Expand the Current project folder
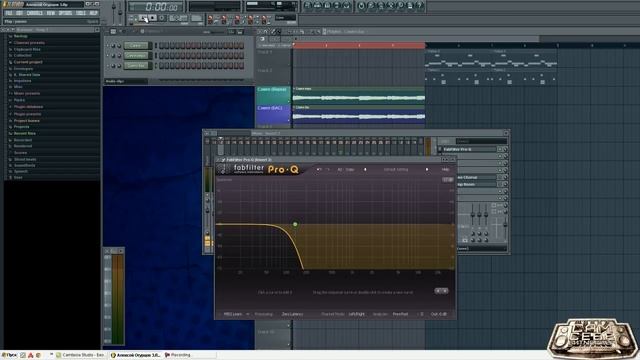The height and width of the screenshot is (360, 640). tap(28, 62)
